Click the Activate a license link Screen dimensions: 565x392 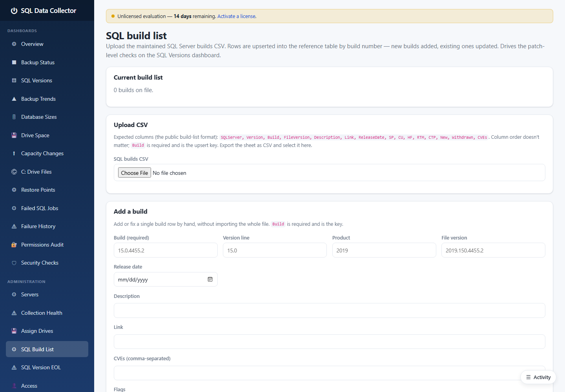point(237,16)
